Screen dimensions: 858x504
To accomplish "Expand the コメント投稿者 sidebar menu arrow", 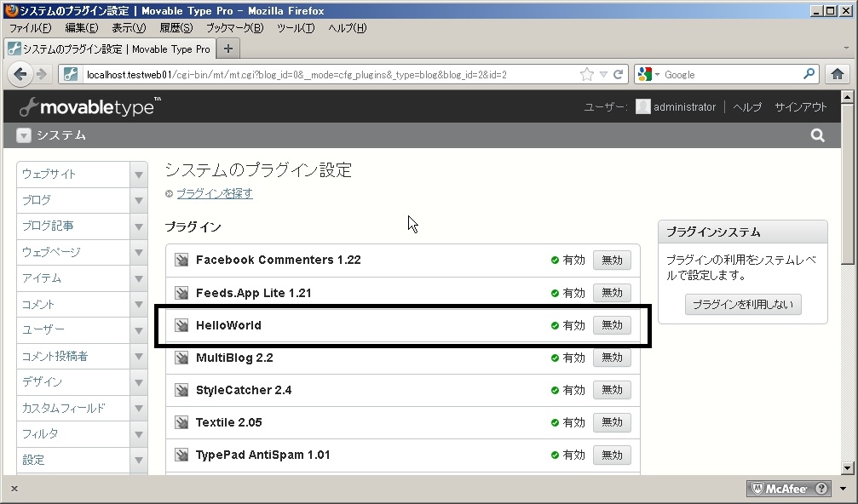I will (x=139, y=357).
